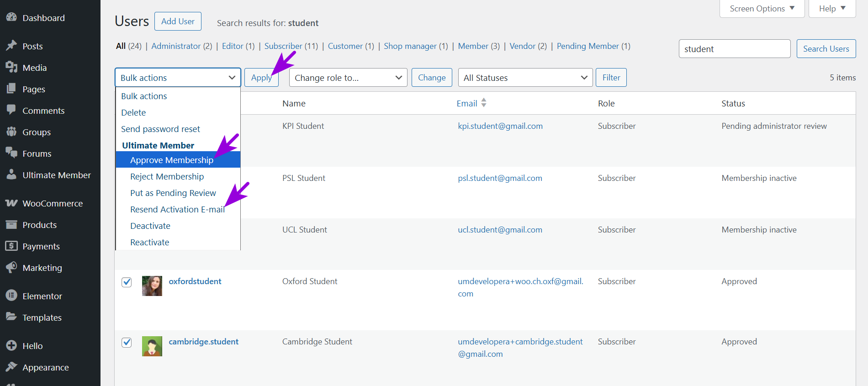Click the Ultimate Member user icon
The image size is (868, 386).
[11, 175]
